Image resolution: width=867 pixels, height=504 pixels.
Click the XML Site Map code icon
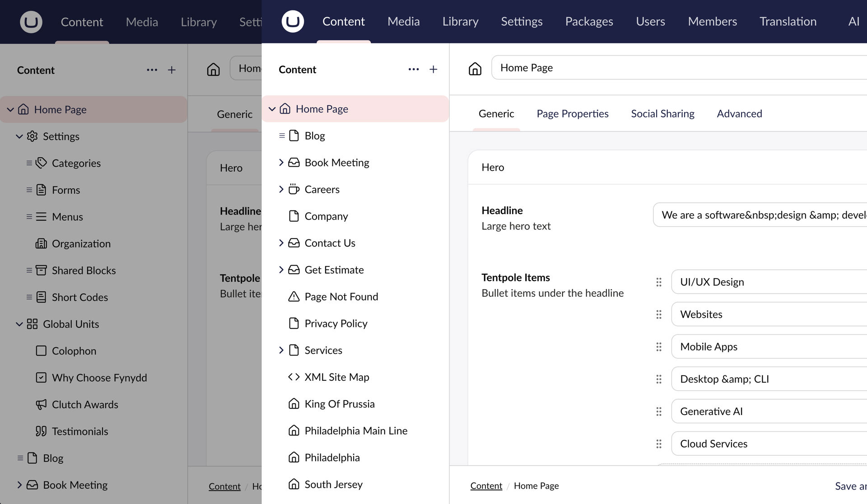pyautogui.click(x=294, y=377)
